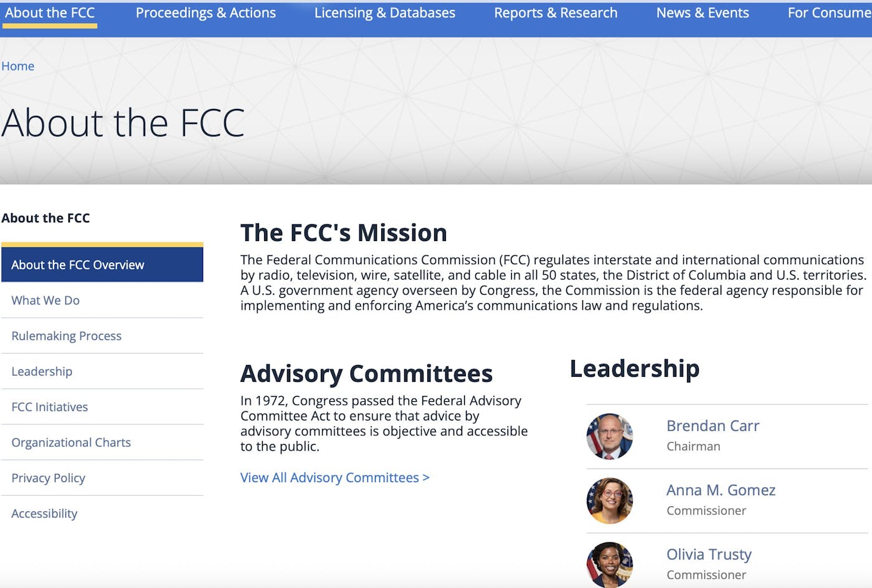Click the Home breadcrumb link

pyautogui.click(x=17, y=66)
